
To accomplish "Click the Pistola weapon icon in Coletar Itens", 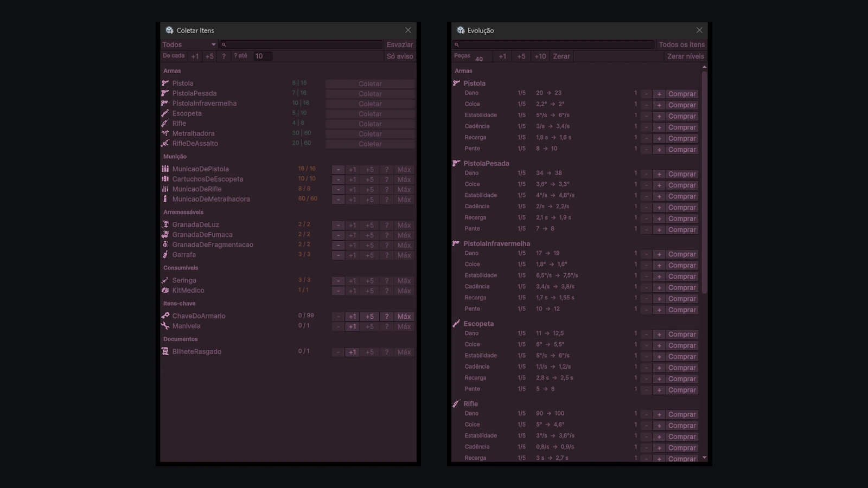I will coord(165,83).
